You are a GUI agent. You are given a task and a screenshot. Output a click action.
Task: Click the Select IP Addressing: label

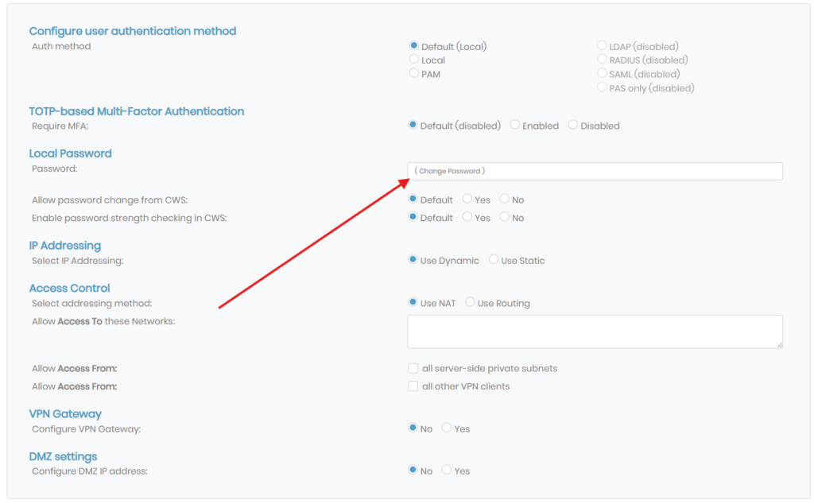77,261
